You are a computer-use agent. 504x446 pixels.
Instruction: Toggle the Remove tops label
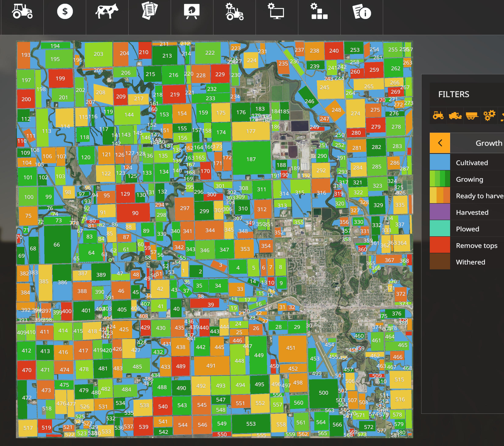point(477,246)
